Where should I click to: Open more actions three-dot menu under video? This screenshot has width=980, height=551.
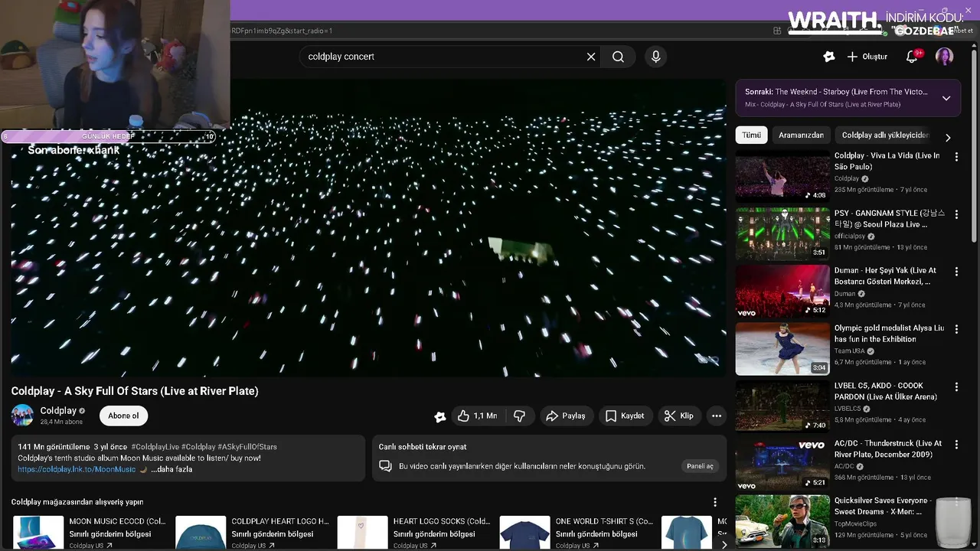tap(717, 416)
